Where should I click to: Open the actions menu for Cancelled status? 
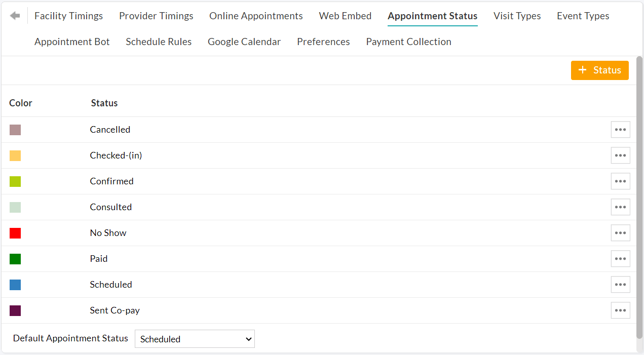point(620,130)
